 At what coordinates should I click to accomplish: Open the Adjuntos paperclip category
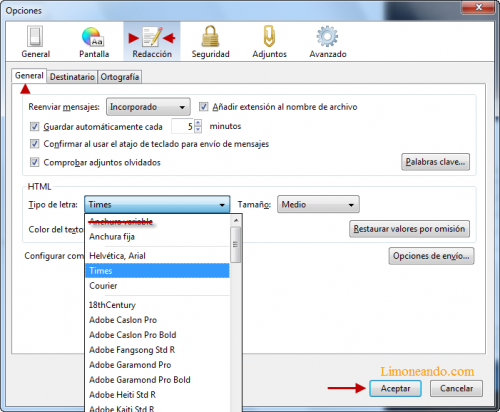click(269, 42)
